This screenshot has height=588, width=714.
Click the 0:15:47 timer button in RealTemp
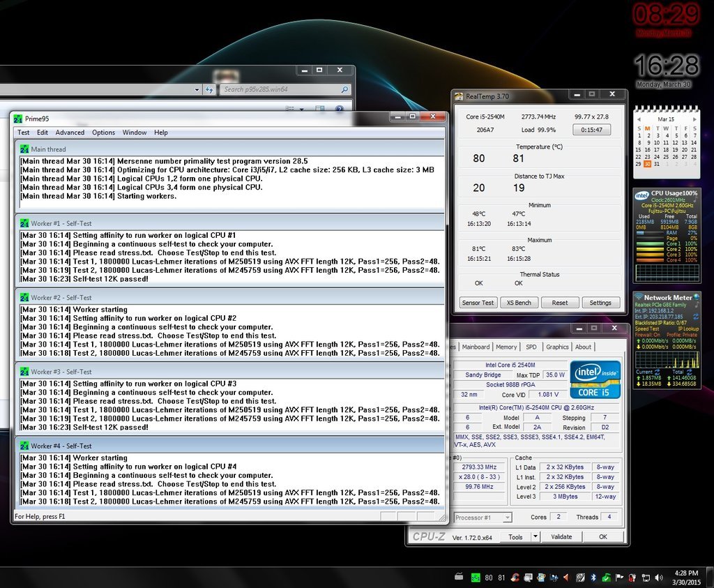(591, 130)
